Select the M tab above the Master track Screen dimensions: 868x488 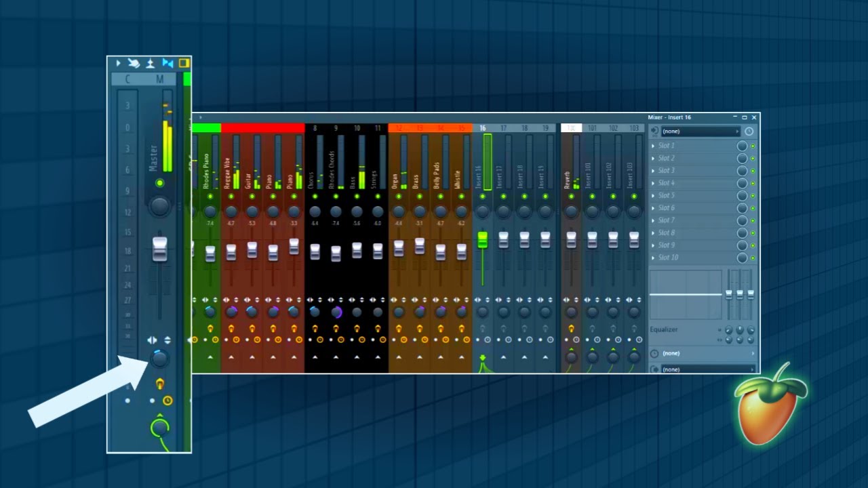[160, 79]
